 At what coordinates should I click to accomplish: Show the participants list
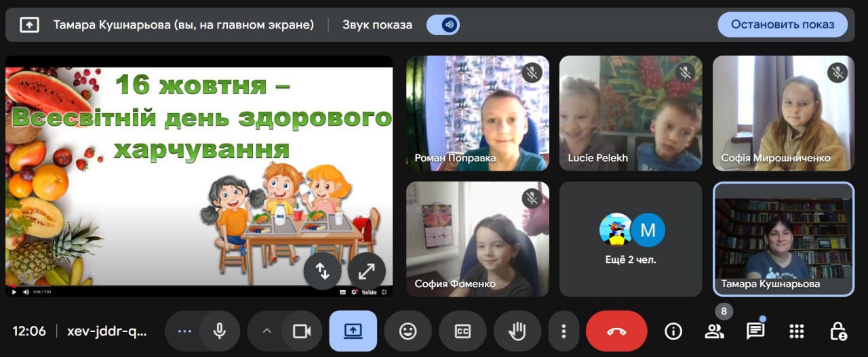[x=714, y=331]
